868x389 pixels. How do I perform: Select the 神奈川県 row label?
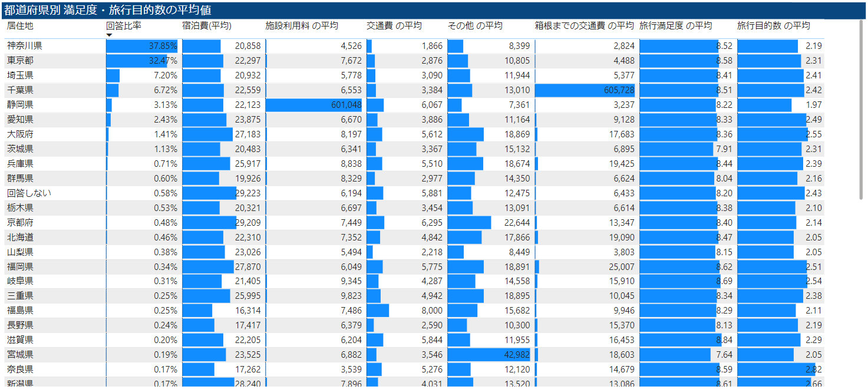click(x=24, y=46)
